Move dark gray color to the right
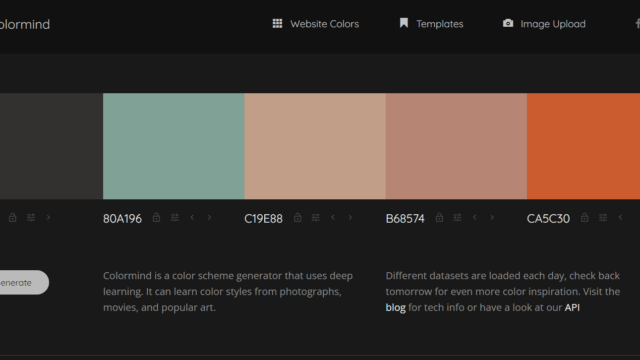The height and width of the screenshot is (360, 640). [x=48, y=218]
